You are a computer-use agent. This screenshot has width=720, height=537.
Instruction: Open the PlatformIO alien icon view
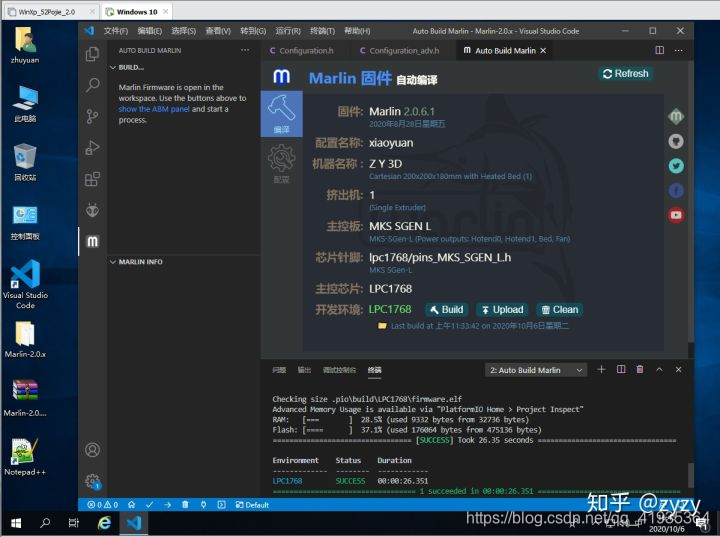point(92,210)
